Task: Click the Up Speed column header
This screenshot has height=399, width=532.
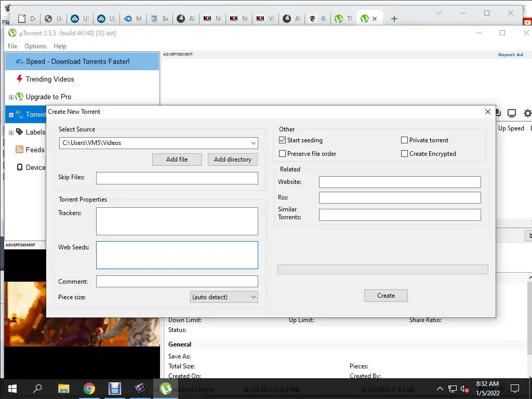Action: click(511, 128)
